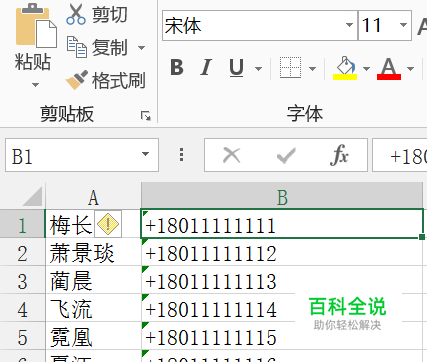The width and height of the screenshot is (427, 362).
Task: Expand the Copy (复制) dropdown arrow
Action: click(x=142, y=48)
